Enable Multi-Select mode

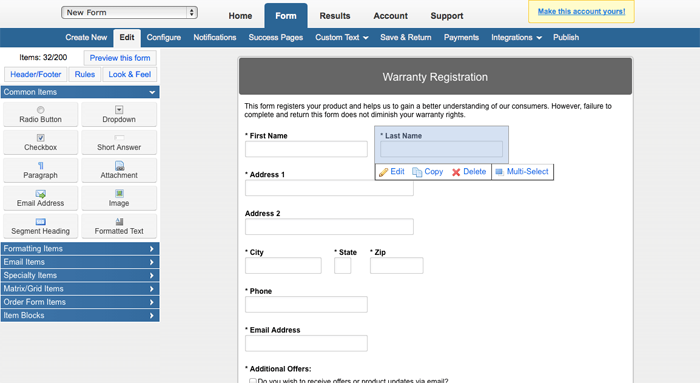[x=522, y=172]
